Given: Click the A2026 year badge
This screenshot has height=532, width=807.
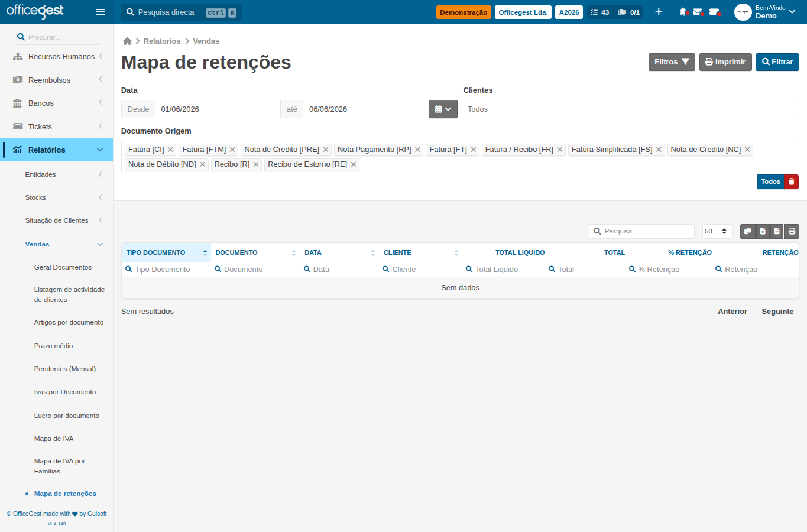Looking at the screenshot, I should point(569,12).
